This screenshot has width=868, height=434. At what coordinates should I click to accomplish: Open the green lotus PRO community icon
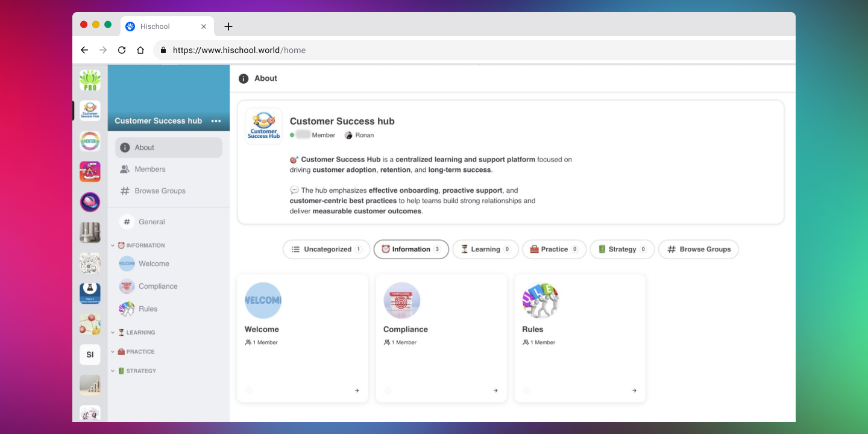(x=90, y=80)
